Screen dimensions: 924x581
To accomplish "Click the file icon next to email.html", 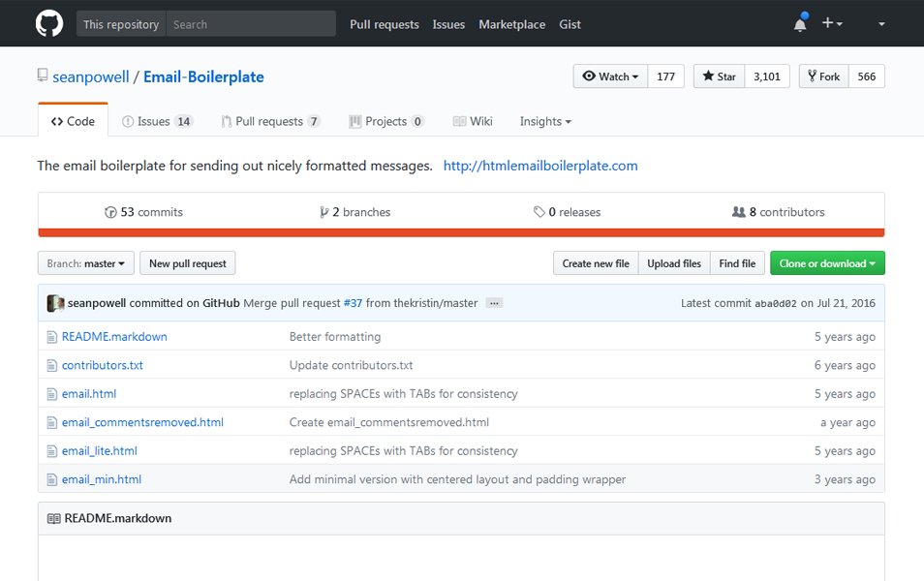I will pos(52,394).
